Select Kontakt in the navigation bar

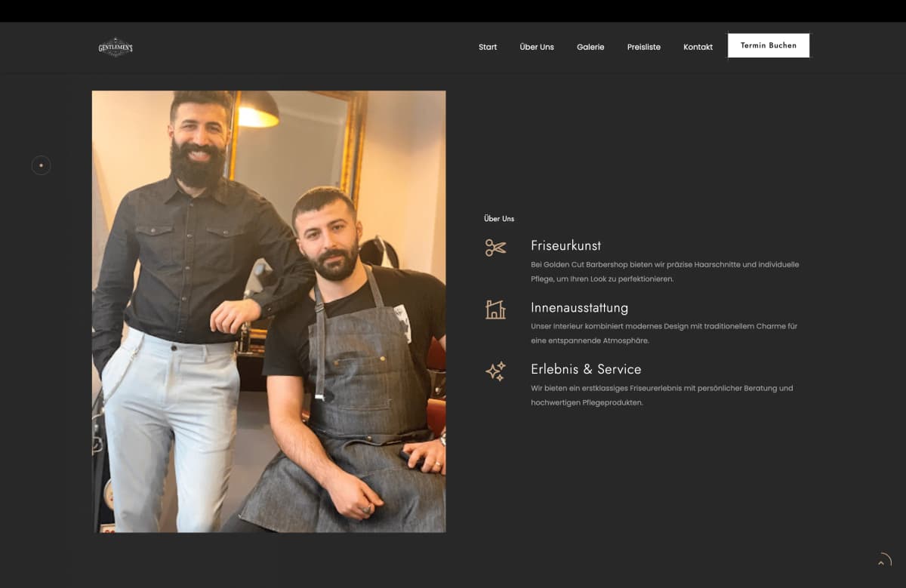[x=698, y=47]
